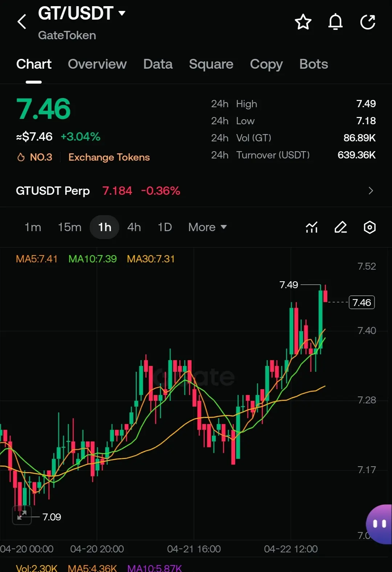Image resolution: width=392 pixels, height=572 pixels.
Task: Select the 15m timeframe
Action: 70,227
